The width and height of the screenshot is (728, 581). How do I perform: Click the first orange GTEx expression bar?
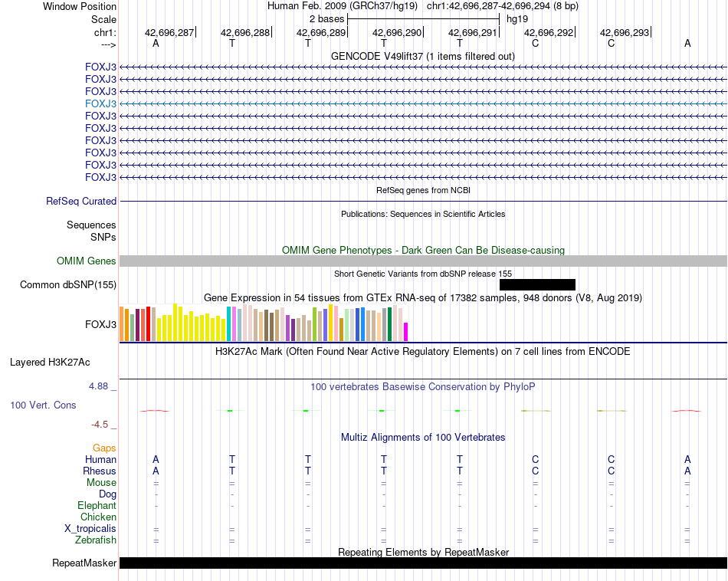[x=122, y=323]
